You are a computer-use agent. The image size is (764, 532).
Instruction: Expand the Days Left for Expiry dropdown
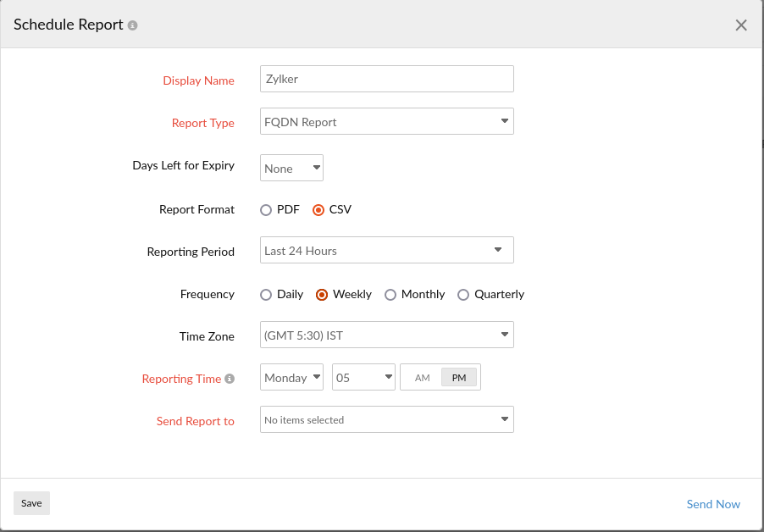click(x=291, y=168)
